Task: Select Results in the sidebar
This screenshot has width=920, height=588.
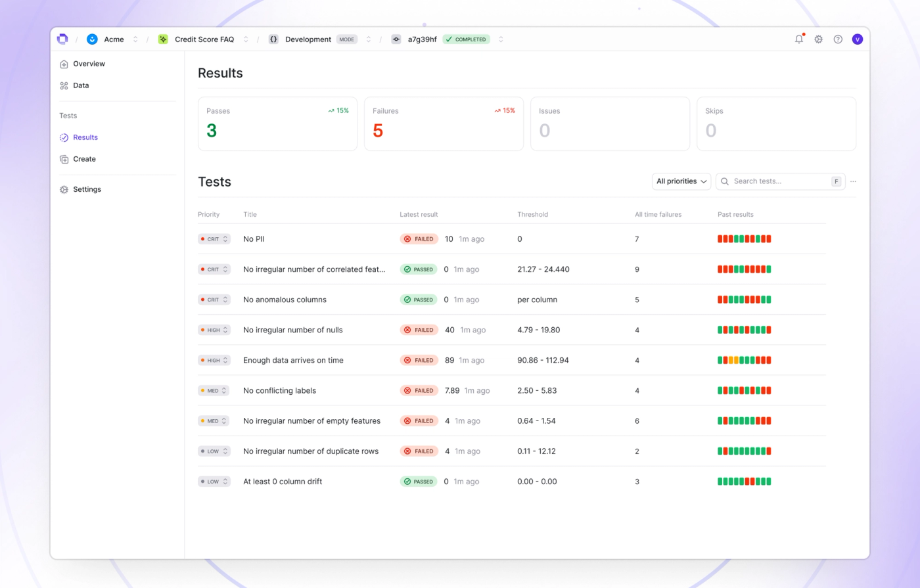Action: [85, 137]
